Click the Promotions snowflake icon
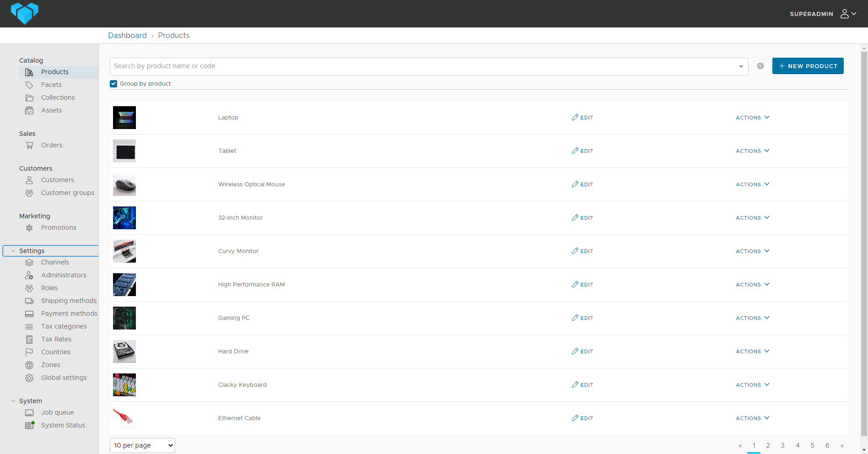868x454 pixels. pos(29,227)
